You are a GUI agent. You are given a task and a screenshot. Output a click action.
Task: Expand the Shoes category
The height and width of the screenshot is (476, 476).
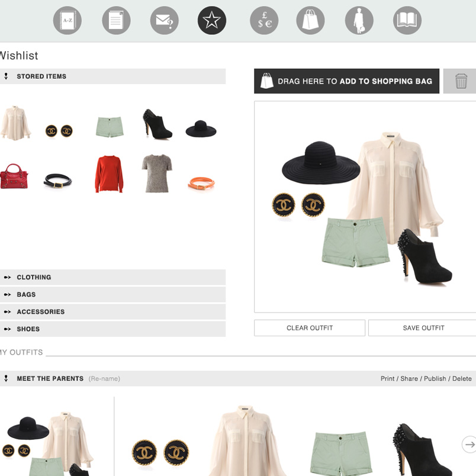[x=28, y=329]
